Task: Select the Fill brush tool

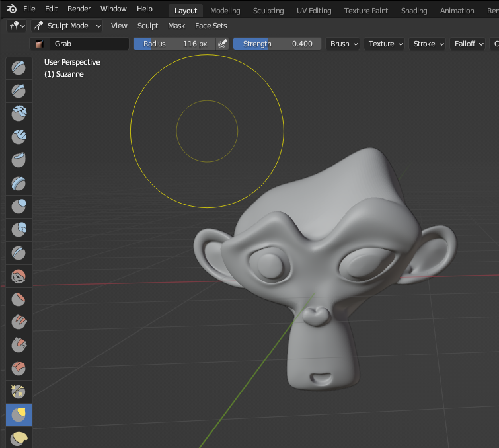Action: click(x=19, y=322)
